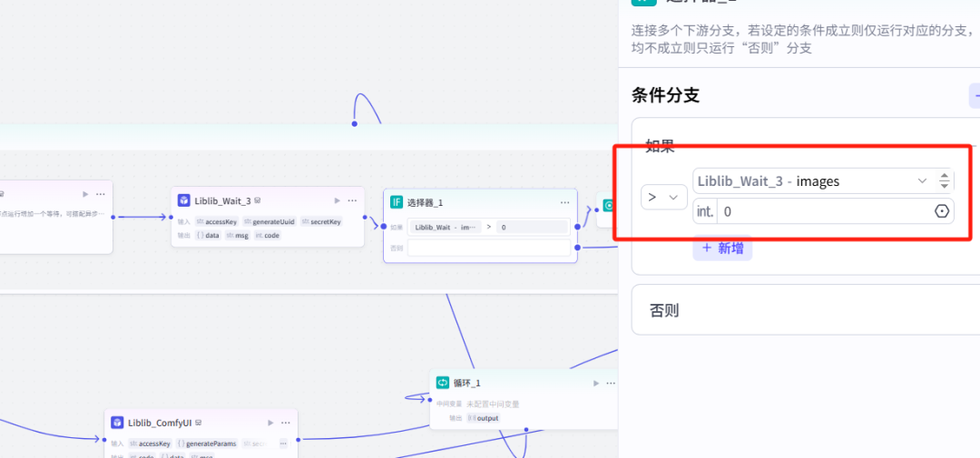Image resolution: width=980 pixels, height=458 pixels.
Task: Click the sort arrows beside the images variable
Action: click(945, 181)
